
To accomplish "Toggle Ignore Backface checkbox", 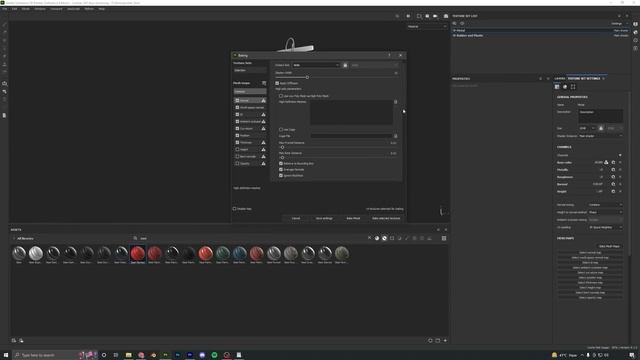I will click(x=281, y=176).
